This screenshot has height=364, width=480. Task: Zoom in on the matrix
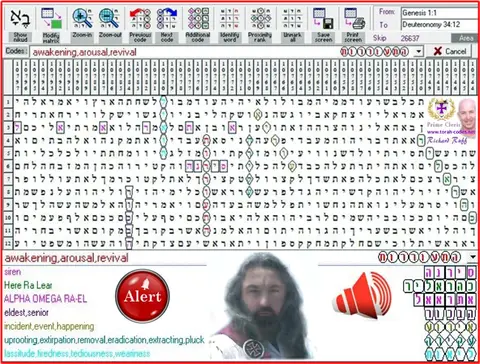tap(82, 23)
